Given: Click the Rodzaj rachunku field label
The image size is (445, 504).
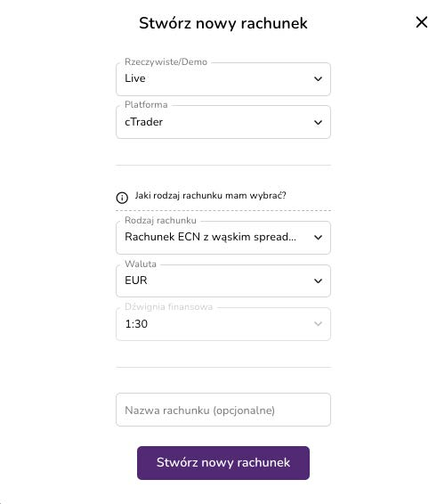Looking at the screenshot, I should [160, 221].
